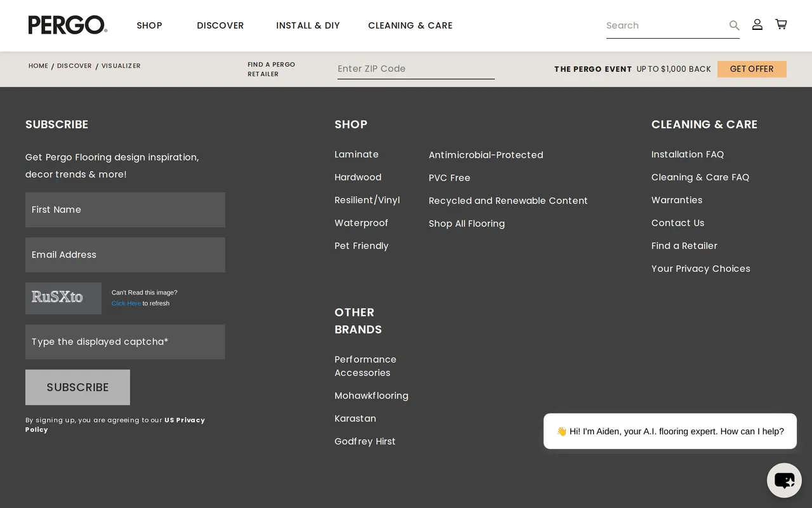Open the Resilient/Vinyl link
This screenshot has width=812, height=508.
tap(367, 200)
